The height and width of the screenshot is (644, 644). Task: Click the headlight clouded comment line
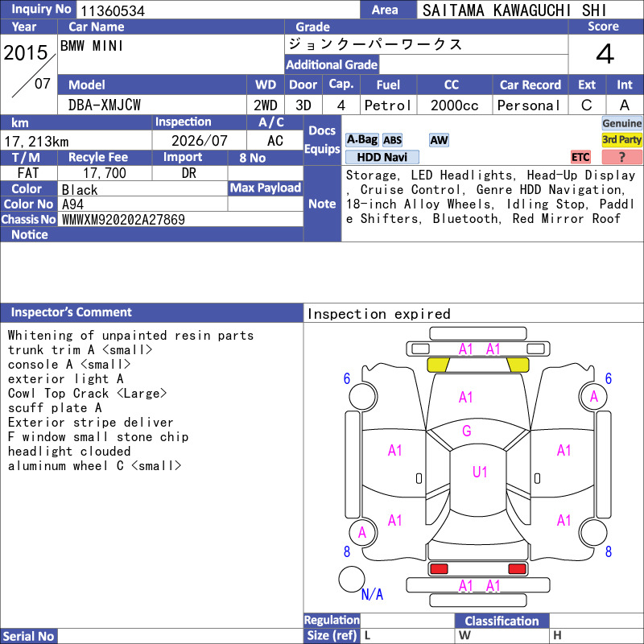pos(69,451)
